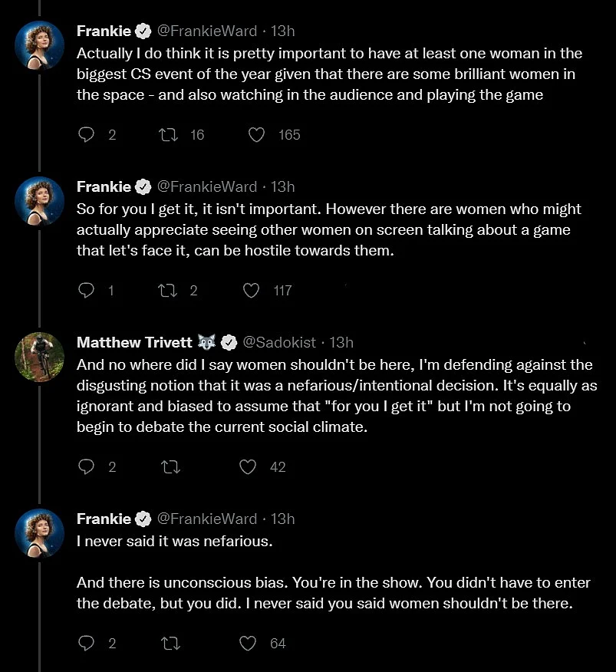Like the tweet with 117 likes
This screenshot has width=616, height=672.
(x=251, y=291)
